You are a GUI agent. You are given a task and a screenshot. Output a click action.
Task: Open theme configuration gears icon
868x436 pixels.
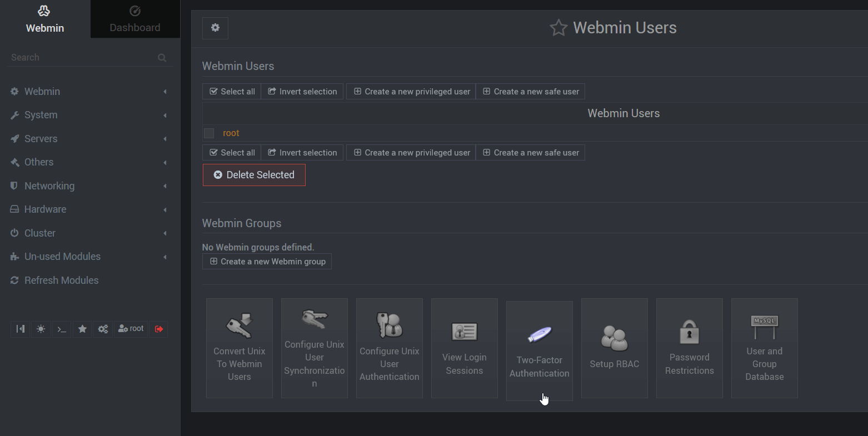point(103,329)
